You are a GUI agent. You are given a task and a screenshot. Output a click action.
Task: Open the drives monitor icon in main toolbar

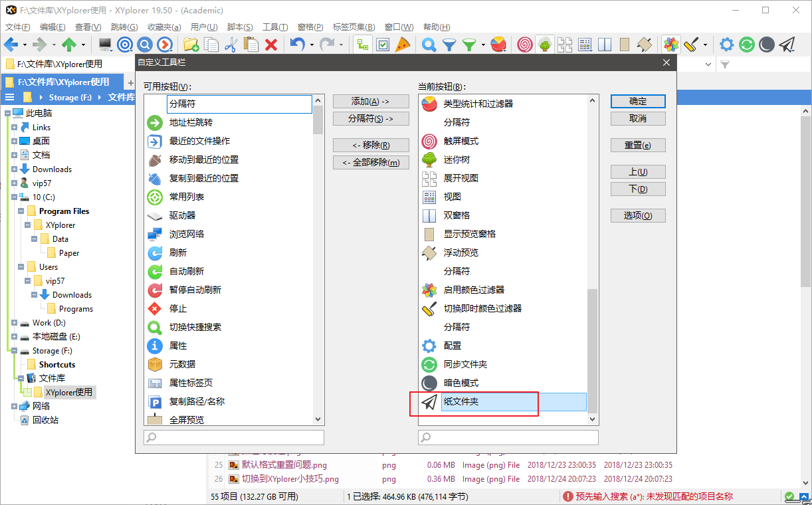pyautogui.click(x=105, y=45)
